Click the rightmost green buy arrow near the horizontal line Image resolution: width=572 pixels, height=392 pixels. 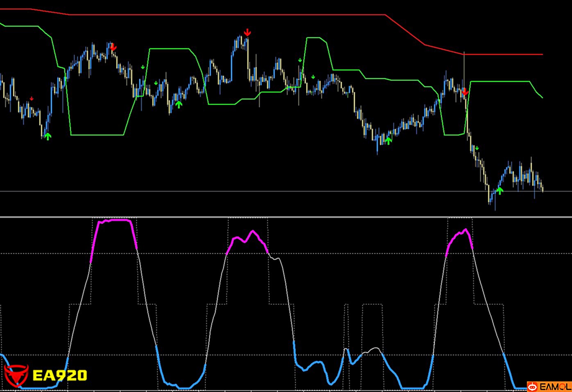point(499,190)
